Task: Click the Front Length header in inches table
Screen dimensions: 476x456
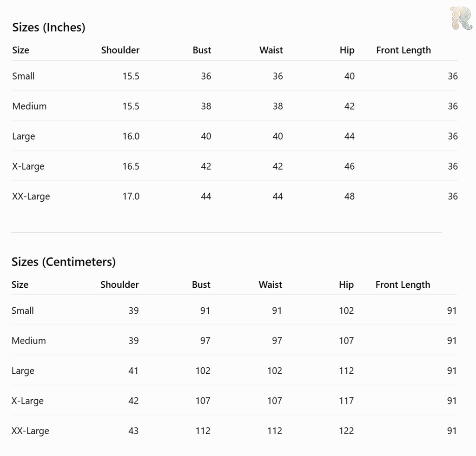Action: [403, 50]
